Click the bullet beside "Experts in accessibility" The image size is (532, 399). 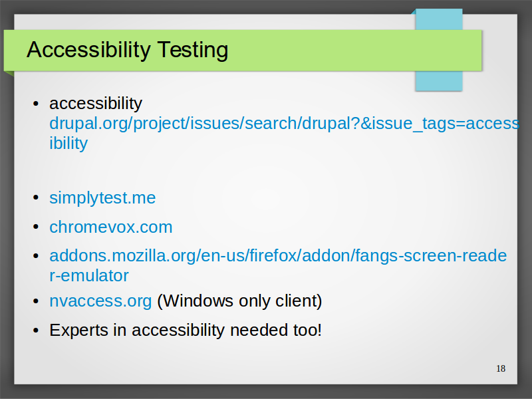[x=36, y=330]
